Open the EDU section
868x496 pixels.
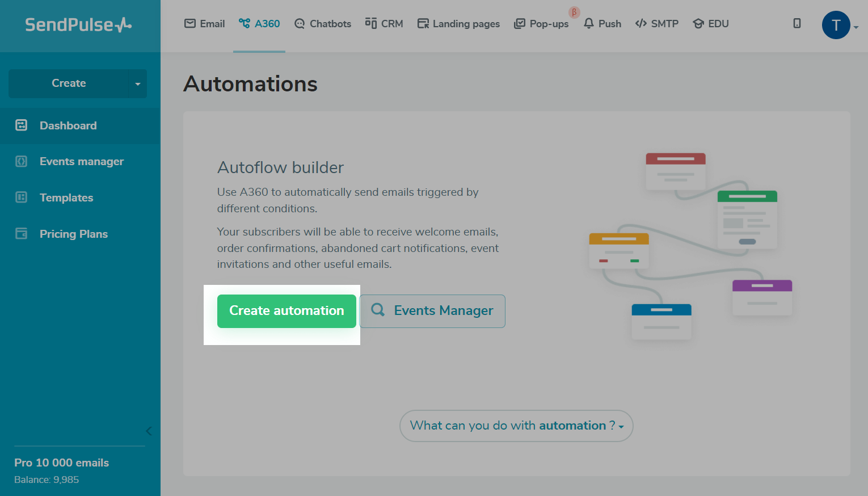coord(711,24)
